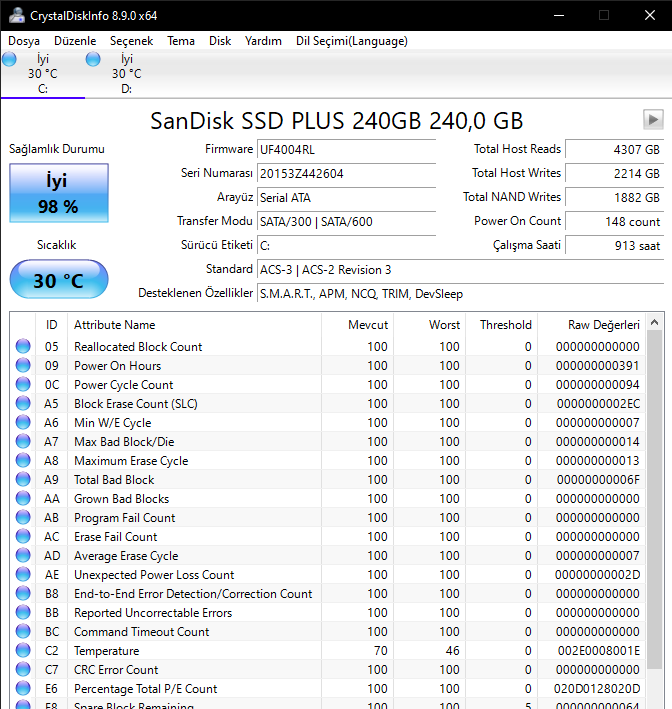672x709 pixels.
Task: Click the 30 °C temperature button
Action: pos(58,280)
